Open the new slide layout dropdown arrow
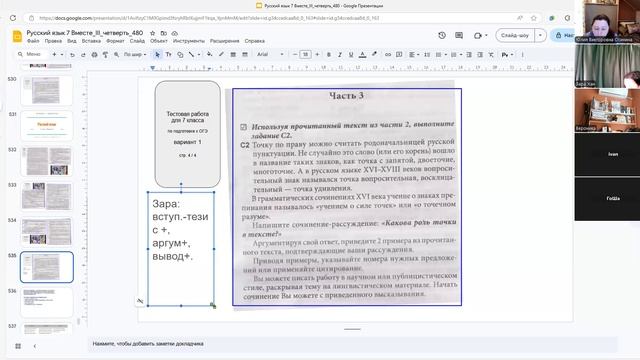 [62, 55]
